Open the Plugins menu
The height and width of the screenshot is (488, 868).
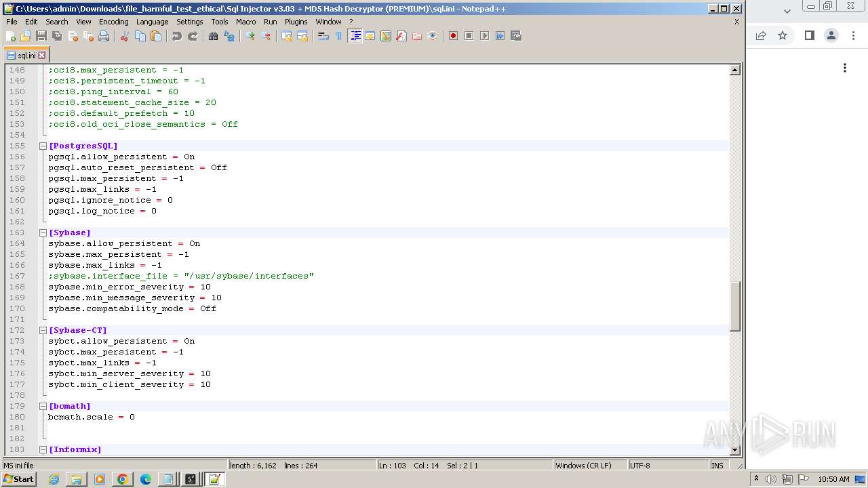point(296,22)
